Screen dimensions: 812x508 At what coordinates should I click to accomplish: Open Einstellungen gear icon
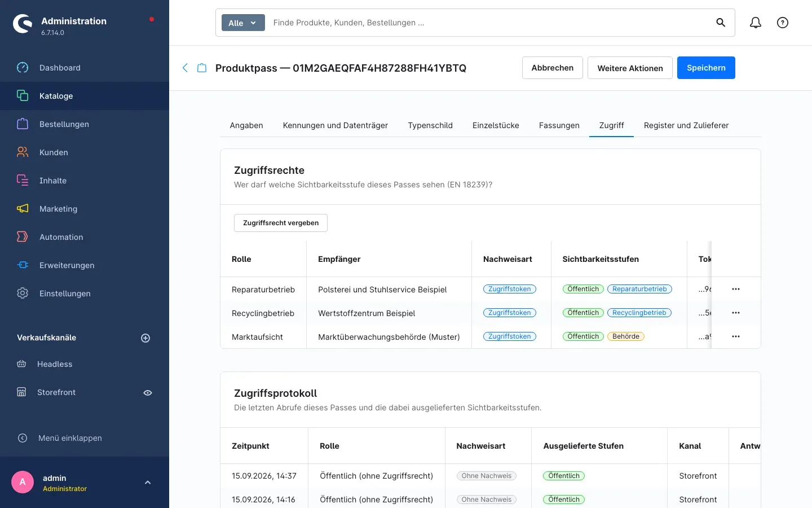click(x=23, y=294)
